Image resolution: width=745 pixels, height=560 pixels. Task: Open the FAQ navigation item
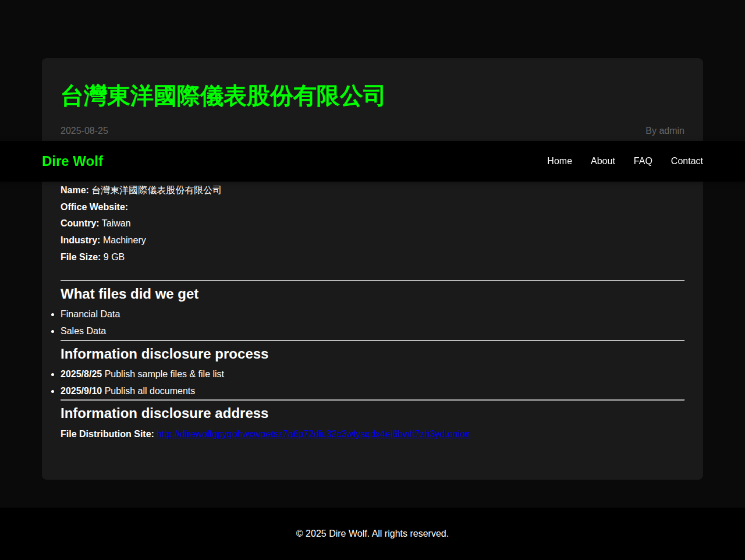(x=643, y=161)
